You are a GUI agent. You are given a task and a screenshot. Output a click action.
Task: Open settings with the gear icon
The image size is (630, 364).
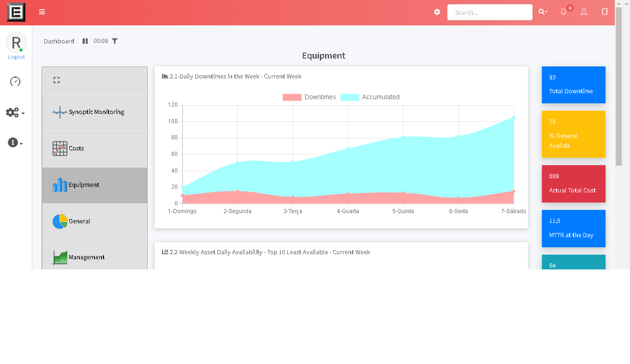437,12
